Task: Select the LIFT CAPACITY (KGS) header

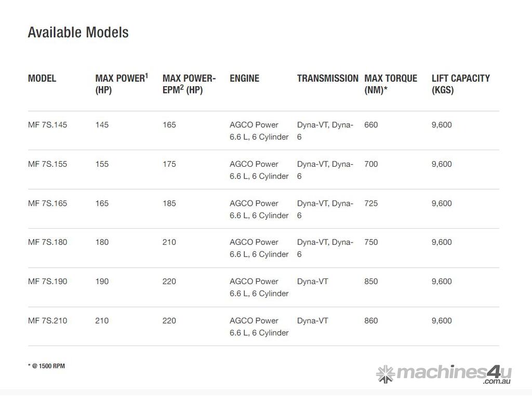Action: pyautogui.click(x=460, y=84)
